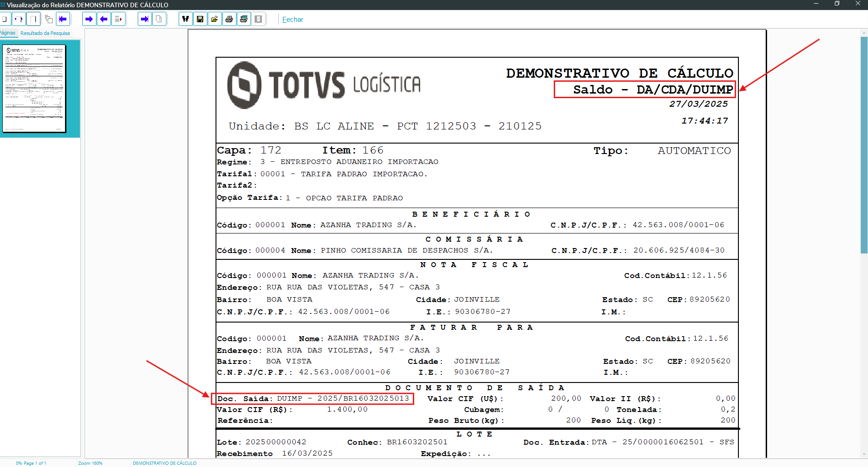This screenshot has height=467, width=868.
Task: Click the scrollbar up arrow
Action: coord(864,33)
